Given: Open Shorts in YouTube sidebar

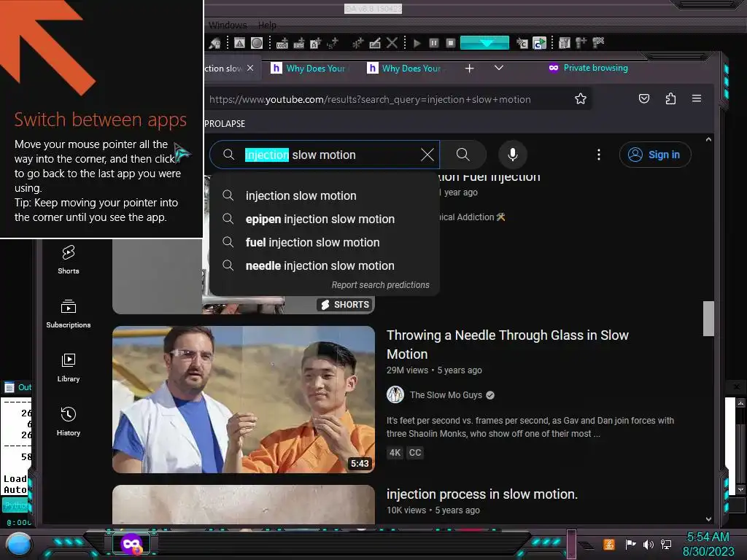Looking at the screenshot, I should tap(68, 260).
